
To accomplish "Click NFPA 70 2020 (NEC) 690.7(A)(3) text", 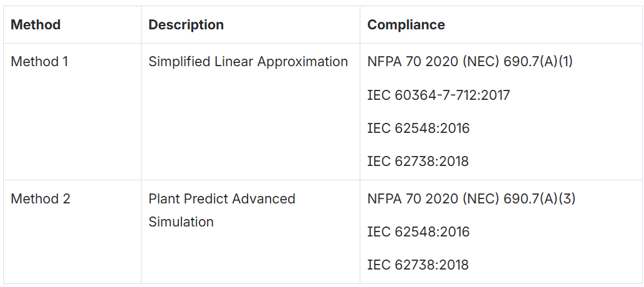I will 471,199.
